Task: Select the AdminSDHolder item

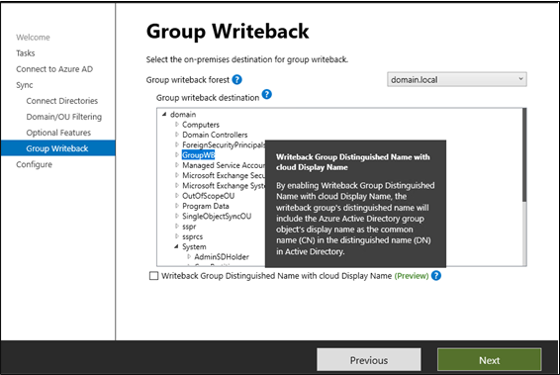Action: [x=221, y=257]
